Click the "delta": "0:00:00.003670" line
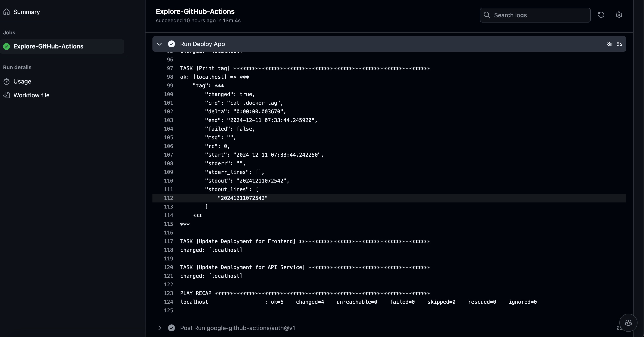The image size is (644, 337). point(246,112)
